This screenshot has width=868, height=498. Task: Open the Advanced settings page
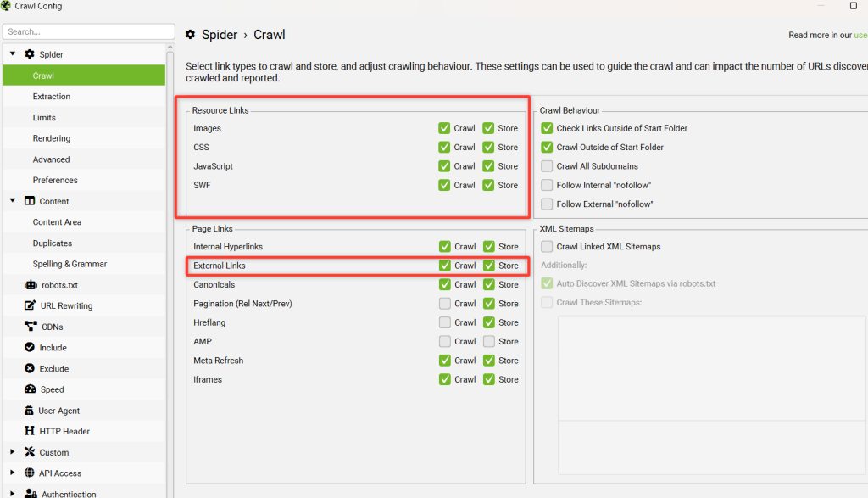(x=84, y=159)
